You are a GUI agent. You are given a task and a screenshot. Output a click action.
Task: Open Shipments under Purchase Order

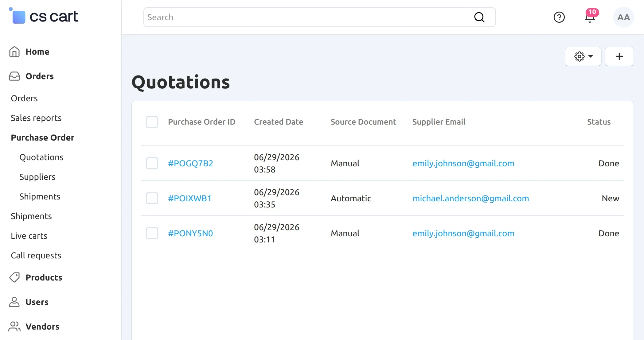pos(40,196)
